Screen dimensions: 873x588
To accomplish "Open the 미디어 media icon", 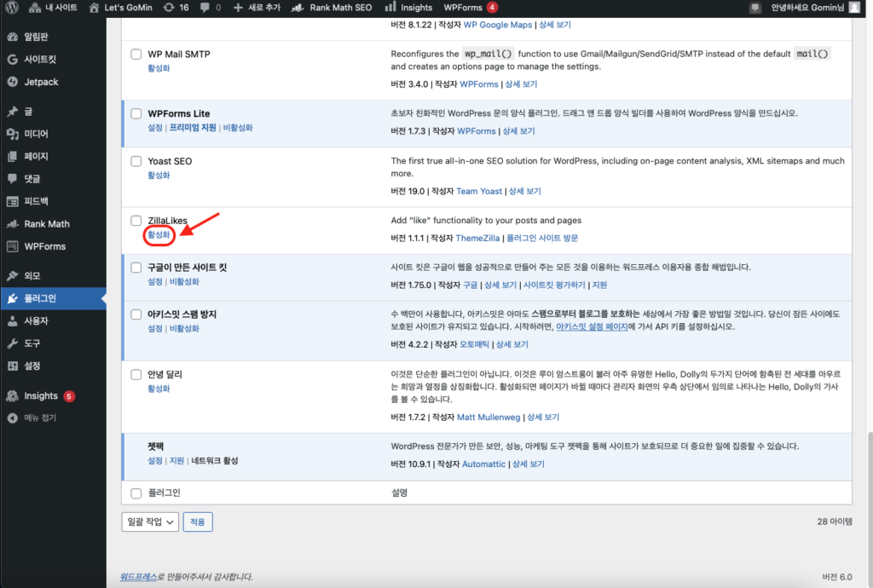I will tap(12, 134).
